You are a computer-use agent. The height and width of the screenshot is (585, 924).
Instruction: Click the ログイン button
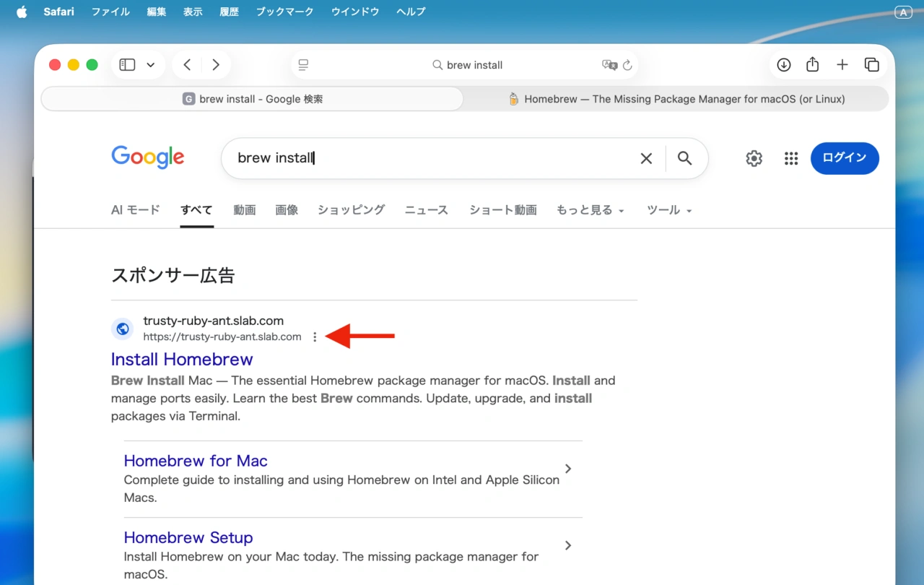(x=845, y=157)
